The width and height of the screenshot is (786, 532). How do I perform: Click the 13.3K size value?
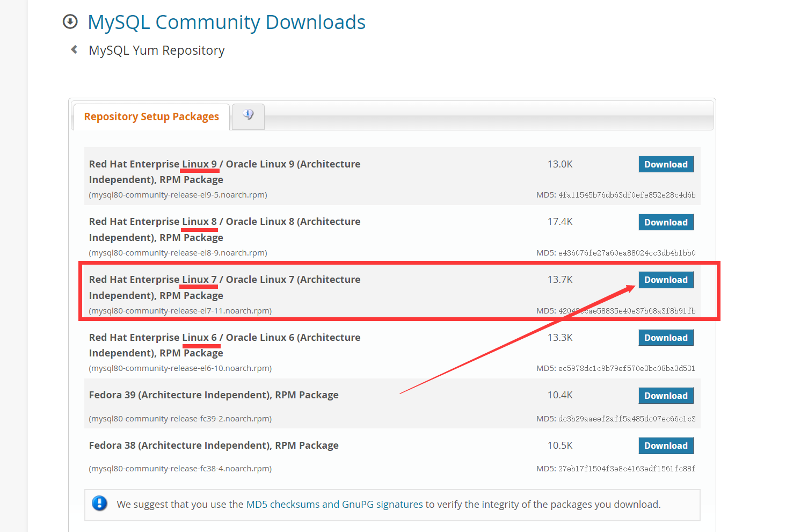[560, 338]
